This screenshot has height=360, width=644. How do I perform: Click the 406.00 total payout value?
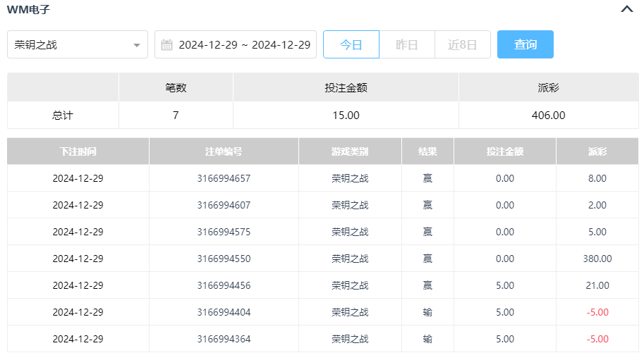tap(548, 116)
